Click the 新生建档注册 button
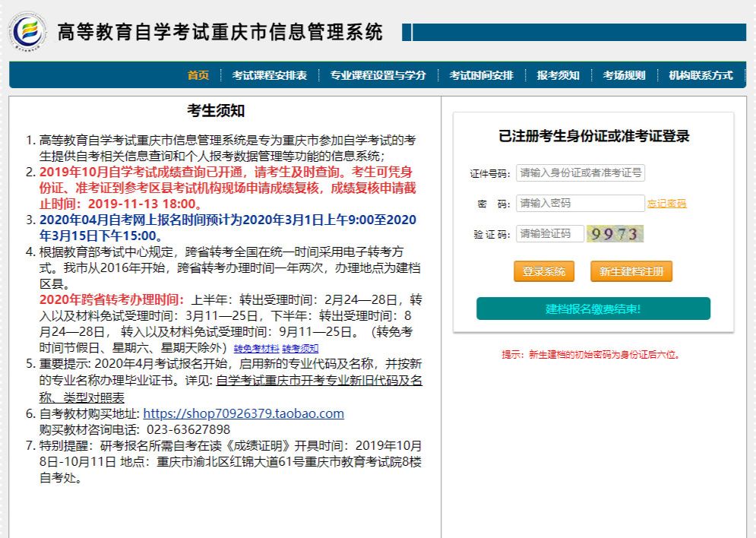The height and width of the screenshot is (538, 756). click(x=629, y=271)
